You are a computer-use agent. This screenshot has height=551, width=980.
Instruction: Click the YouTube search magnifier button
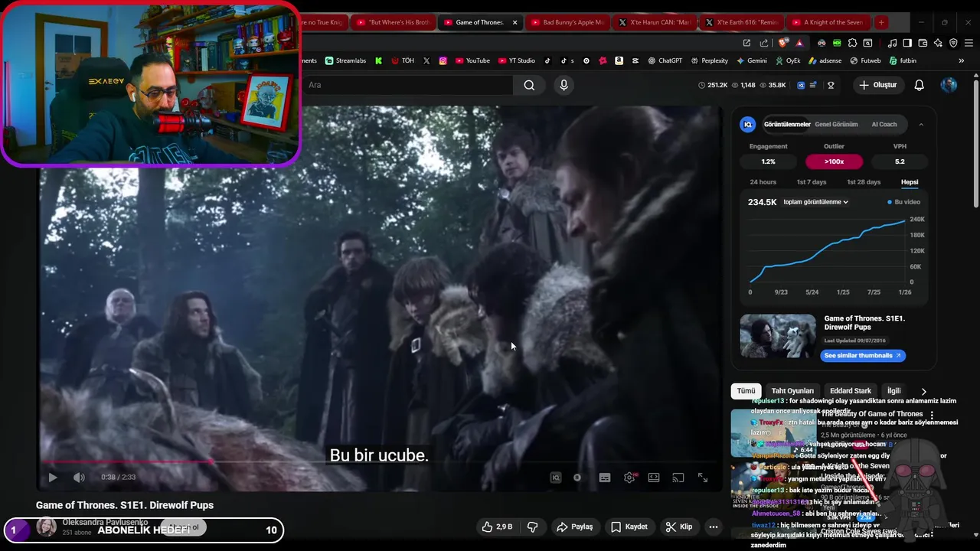529,85
